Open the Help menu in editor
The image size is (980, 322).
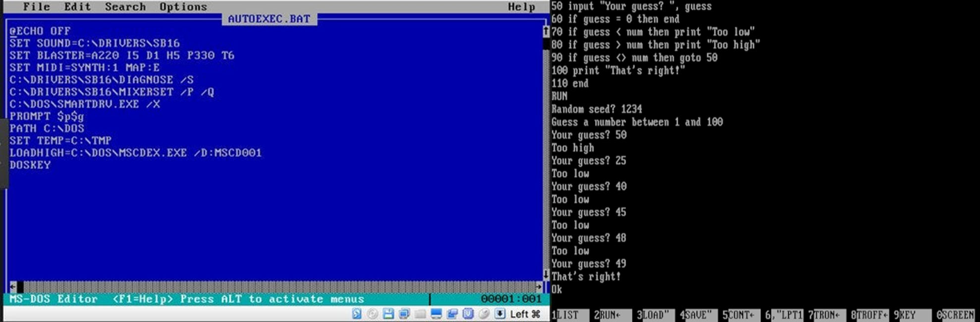pos(521,7)
